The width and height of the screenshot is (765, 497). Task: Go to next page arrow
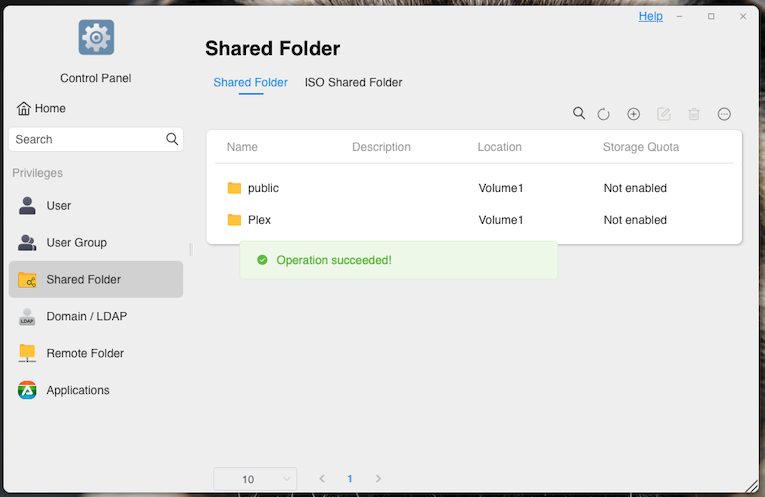coord(378,478)
